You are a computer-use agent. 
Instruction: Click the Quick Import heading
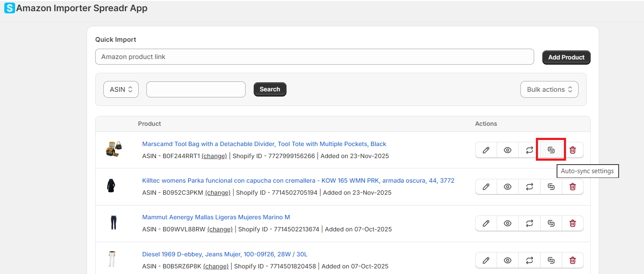pyautogui.click(x=115, y=40)
